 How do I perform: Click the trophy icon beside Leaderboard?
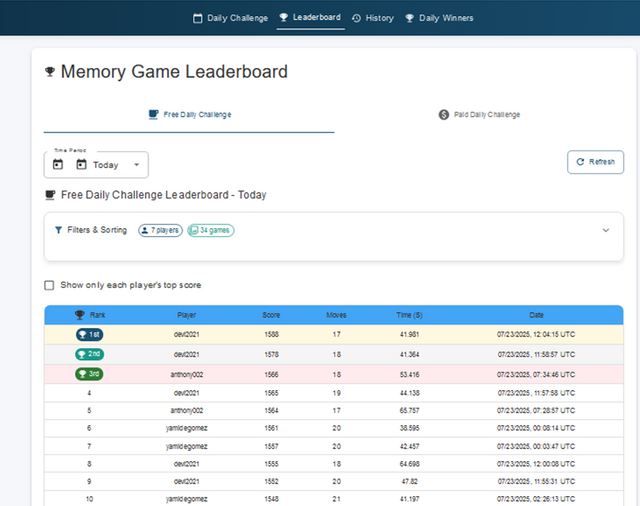[284, 17]
